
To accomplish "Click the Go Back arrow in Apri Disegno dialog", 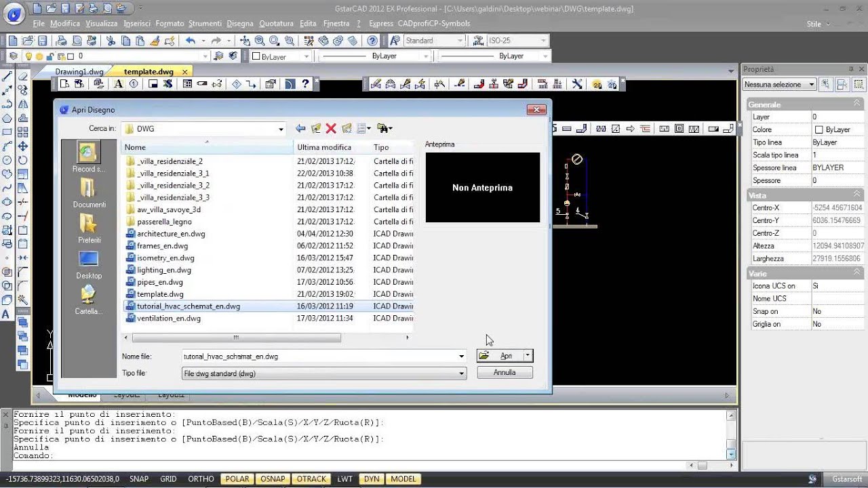I will point(300,128).
